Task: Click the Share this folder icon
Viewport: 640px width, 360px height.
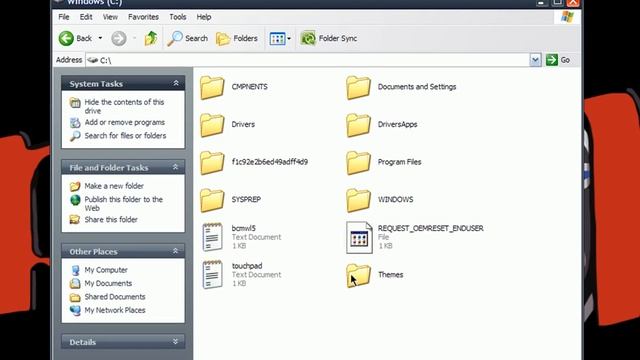Action: tap(75, 220)
